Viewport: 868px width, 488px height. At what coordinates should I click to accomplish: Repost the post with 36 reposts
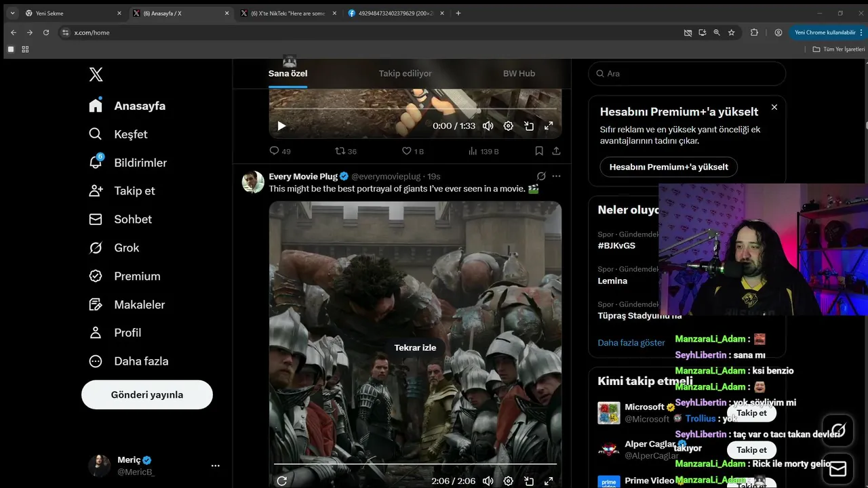pos(346,151)
